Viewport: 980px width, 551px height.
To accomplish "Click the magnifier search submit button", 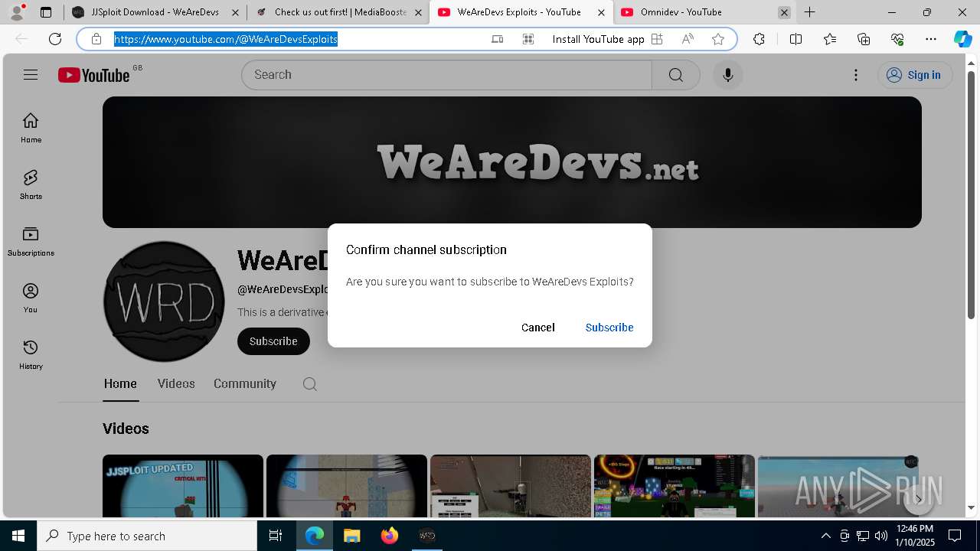I will click(x=675, y=74).
